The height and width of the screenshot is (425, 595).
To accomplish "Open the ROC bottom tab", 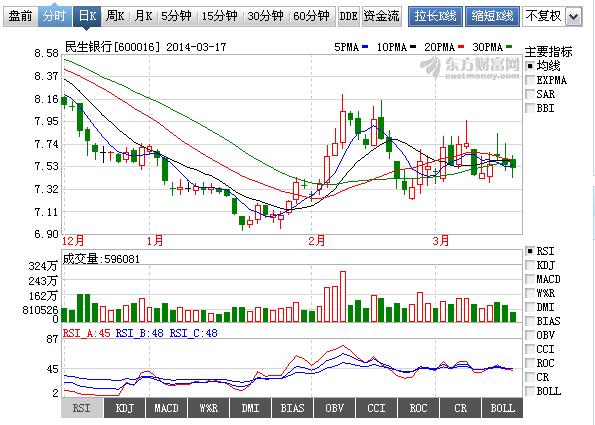I will 418,408.
